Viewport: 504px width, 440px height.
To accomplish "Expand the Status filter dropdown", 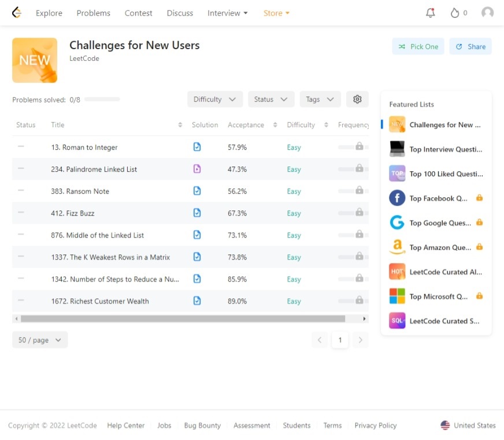I will point(271,99).
